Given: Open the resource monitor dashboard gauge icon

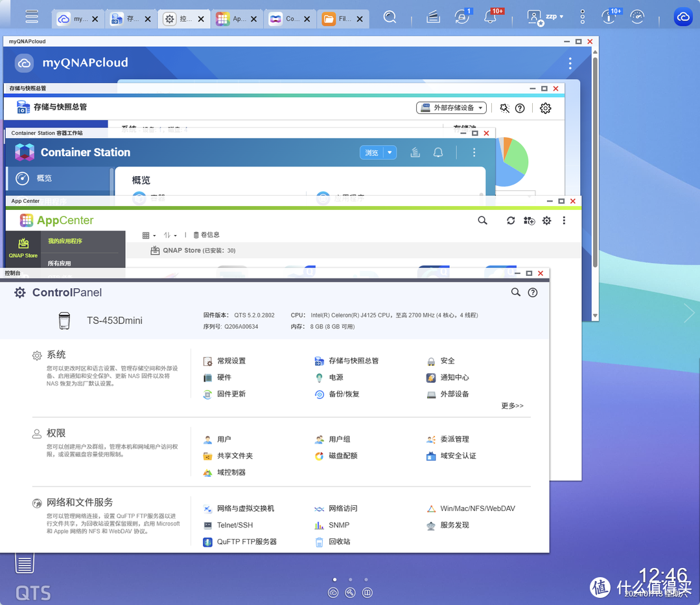Looking at the screenshot, I should [637, 17].
